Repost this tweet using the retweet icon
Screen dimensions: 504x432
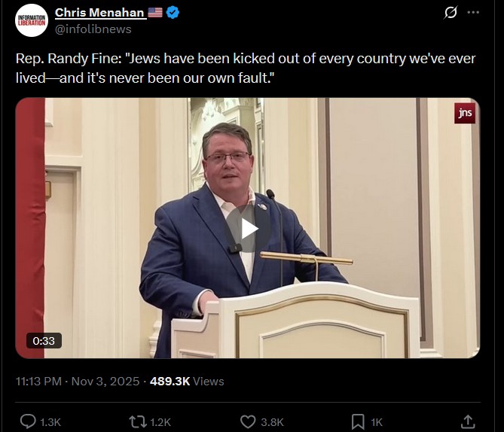click(136, 421)
